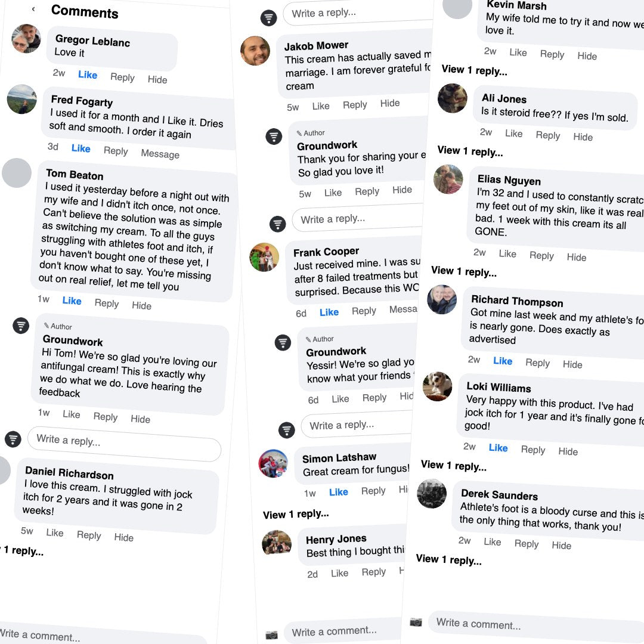Hide Elias Nguyen's comment
Screen dimensions: 644x644
(x=576, y=257)
